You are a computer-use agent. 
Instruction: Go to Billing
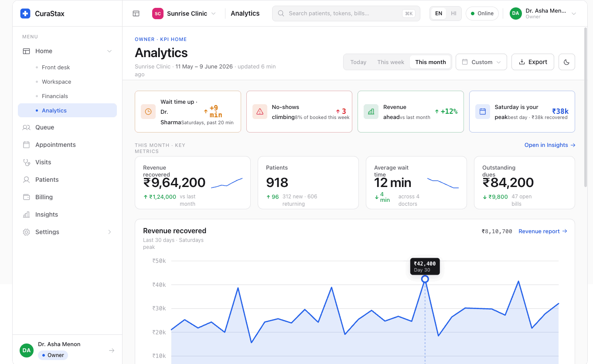(x=67, y=197)
